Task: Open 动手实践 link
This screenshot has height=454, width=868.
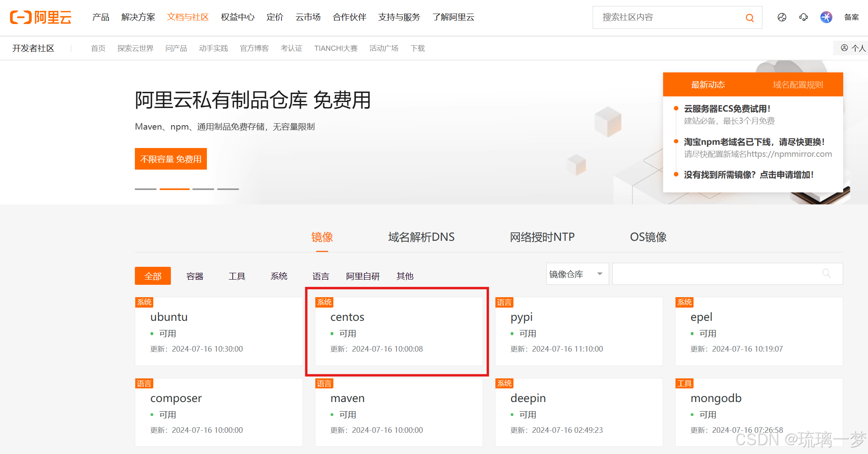Action: point(213,48)
